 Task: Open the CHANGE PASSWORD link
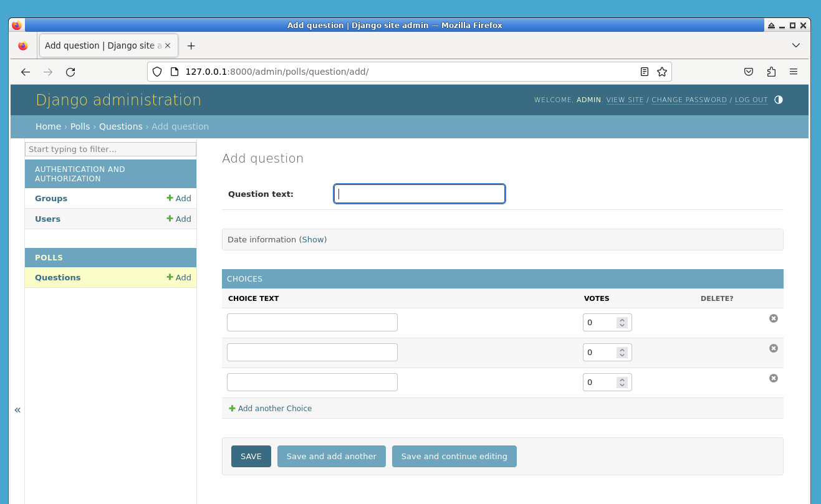[689, 100]
